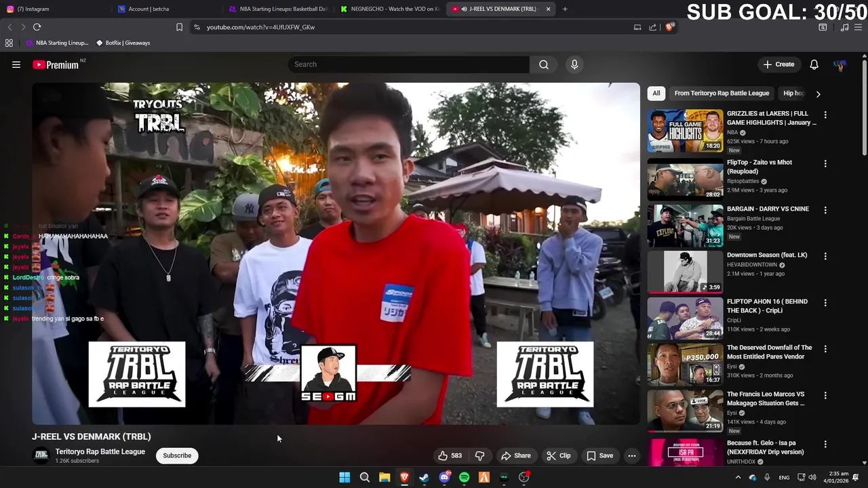Select the All filter chip
The image size is (868, 488).
pyautogui.click(x=656, y=94)
